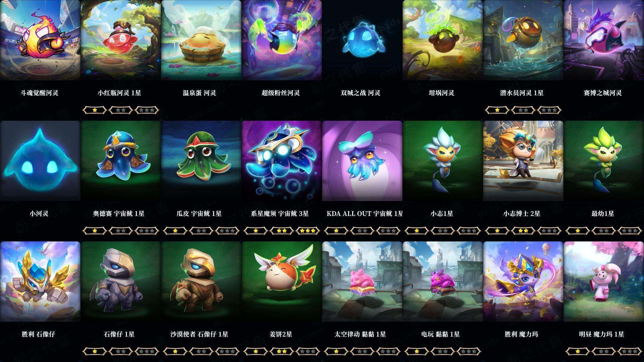Choose three-star tier under 潜水员河灵
Screen dimensions: 644x362
pos(549,110)
